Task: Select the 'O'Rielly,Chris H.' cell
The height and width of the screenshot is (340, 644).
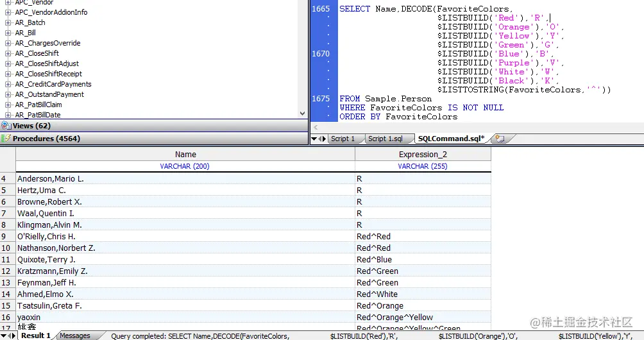Action: [x=185, y=236]
